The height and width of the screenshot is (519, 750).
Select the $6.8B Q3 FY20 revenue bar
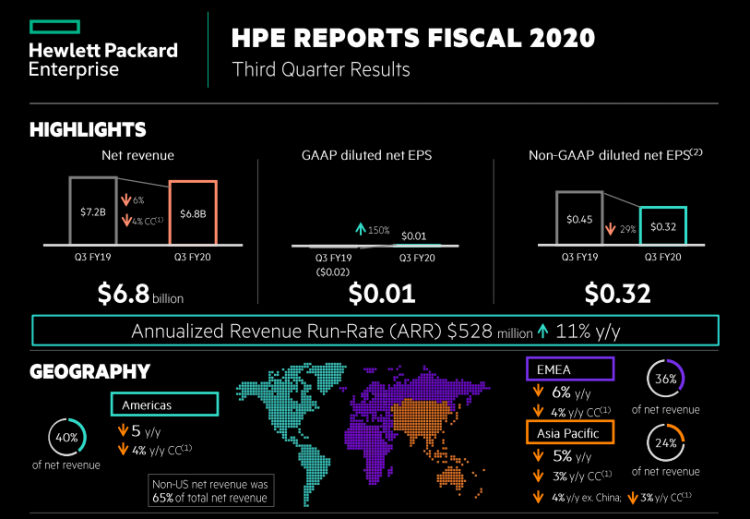[193, 213]
